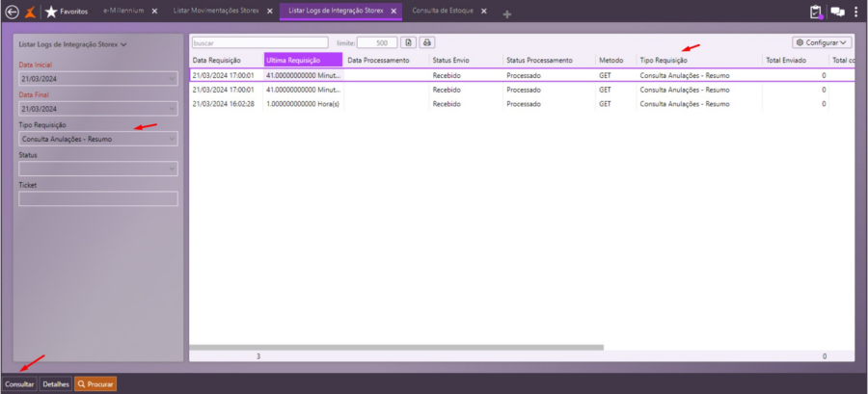Click 'Processado' in the first row
The image size is (868, 394).
coord(524,75)
